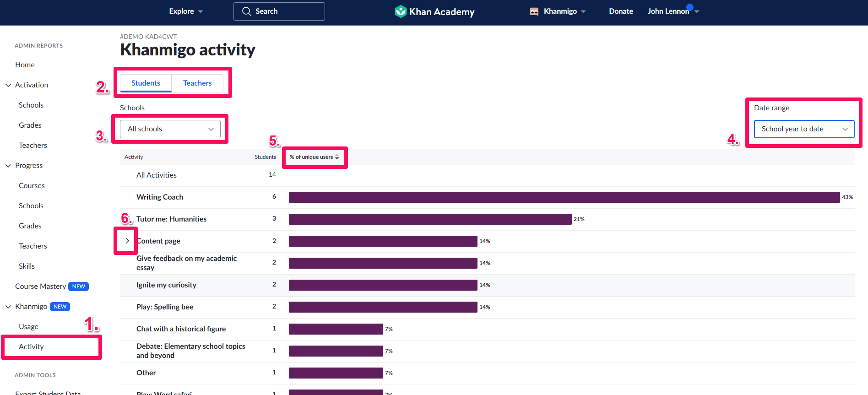Click the Khanmigo mascot icon in header

534,11
